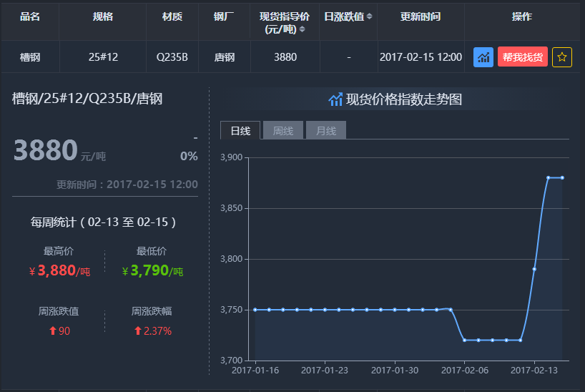585x392 pixels.
Task: Click the red up arrow beside 2.37%
Action: [x=137, y=331]
